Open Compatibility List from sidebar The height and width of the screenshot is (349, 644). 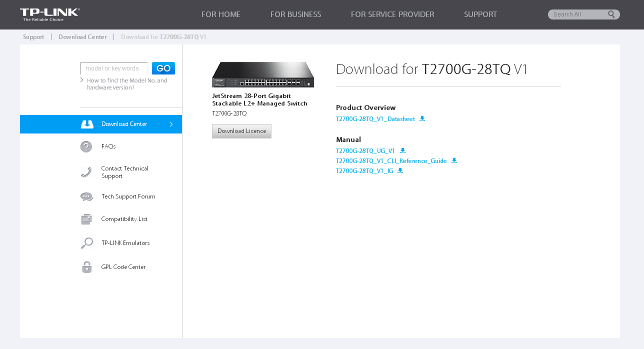pos(124,219)
